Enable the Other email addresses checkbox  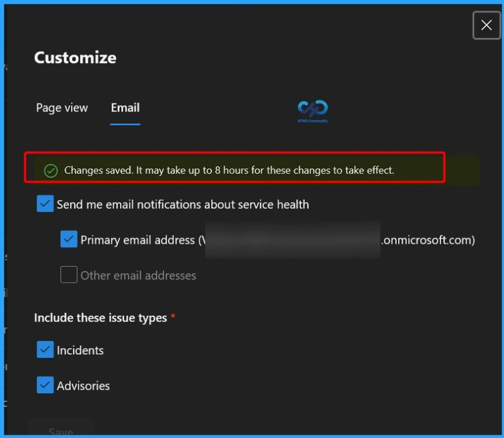69,275
